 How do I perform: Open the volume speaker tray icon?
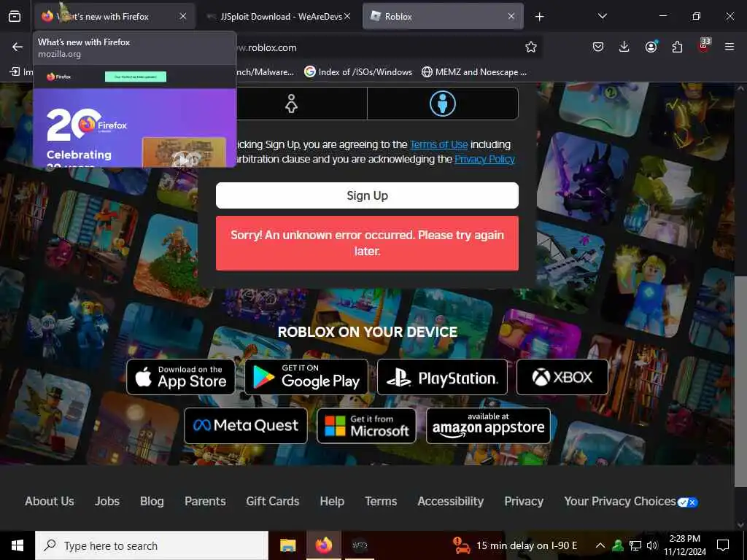pos(652,545)
